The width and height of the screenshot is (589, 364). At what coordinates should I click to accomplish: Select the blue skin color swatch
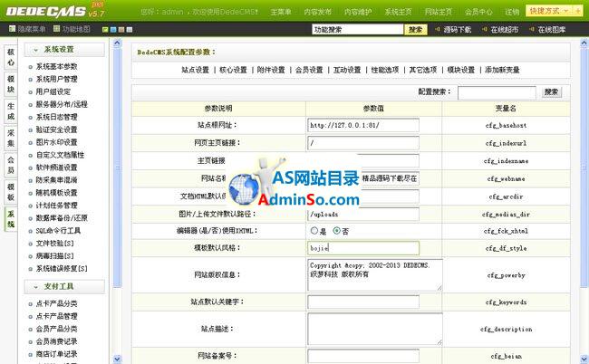(113, 30)
